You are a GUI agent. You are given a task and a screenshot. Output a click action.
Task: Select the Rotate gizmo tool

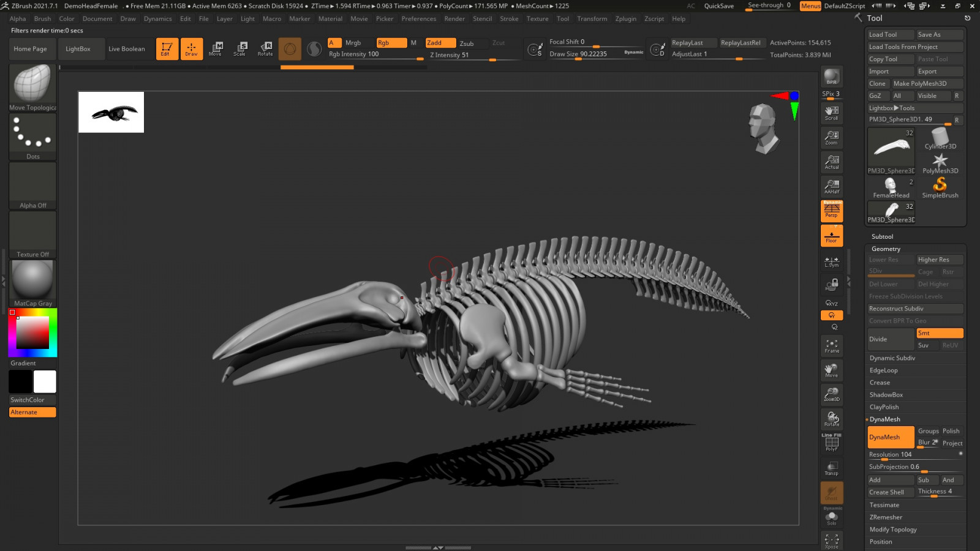pos(265,49)
